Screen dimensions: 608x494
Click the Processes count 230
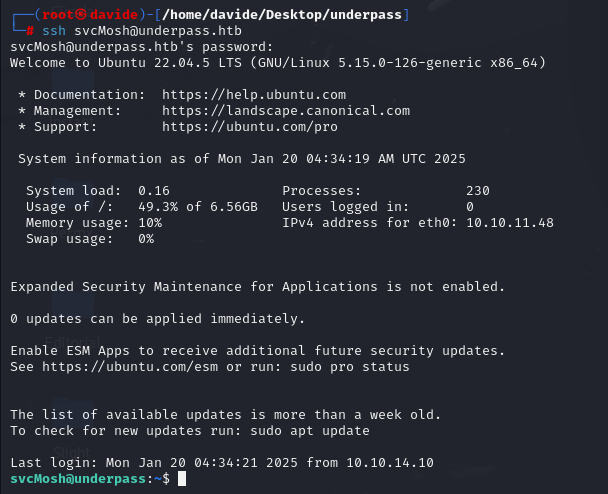[x=478, y=191]
